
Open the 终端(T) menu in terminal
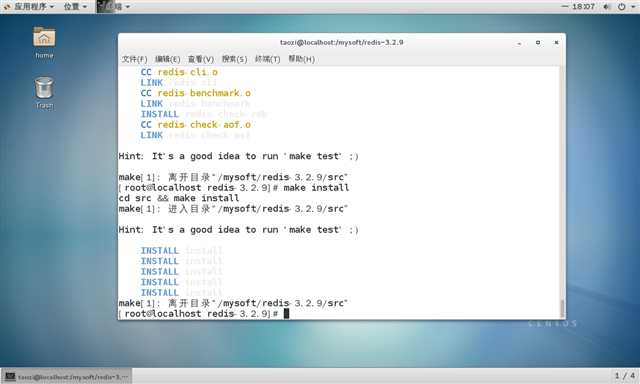(267, 59)
